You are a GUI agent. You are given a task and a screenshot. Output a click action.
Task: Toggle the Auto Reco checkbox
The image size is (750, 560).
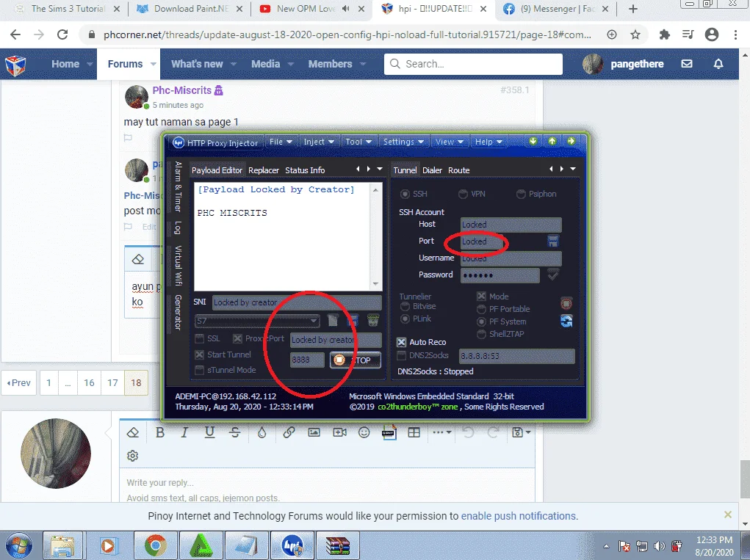tap(401, 342)
